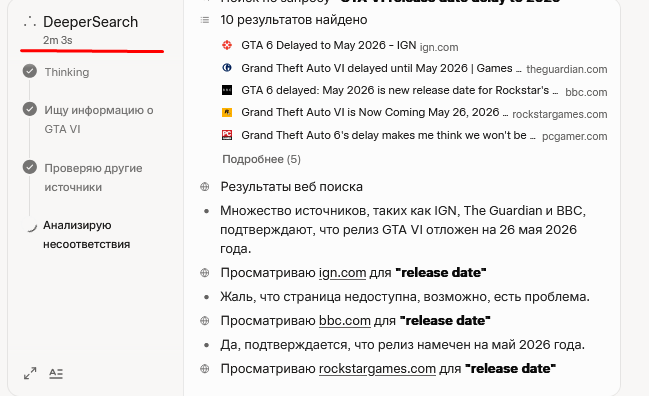Select step Ищу информацию о GTA VI
649x396 pixels.
click(99, 120)
